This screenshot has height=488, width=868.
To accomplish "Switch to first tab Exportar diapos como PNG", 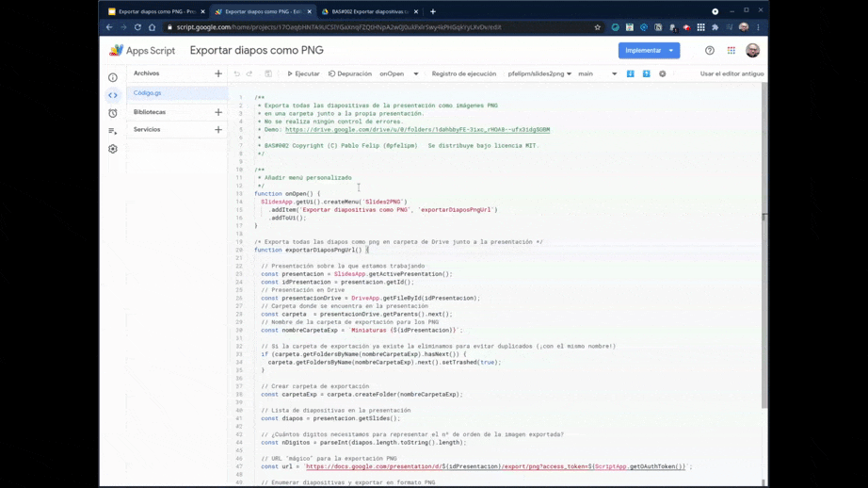I will tap(156, 11).
